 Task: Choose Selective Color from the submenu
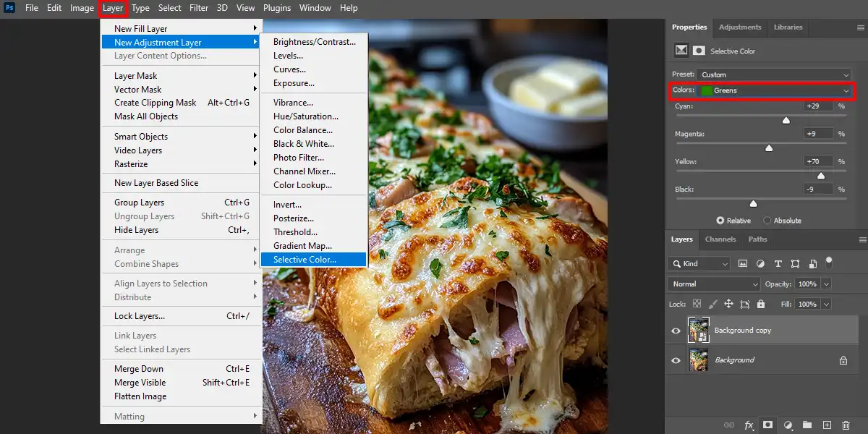314,260
